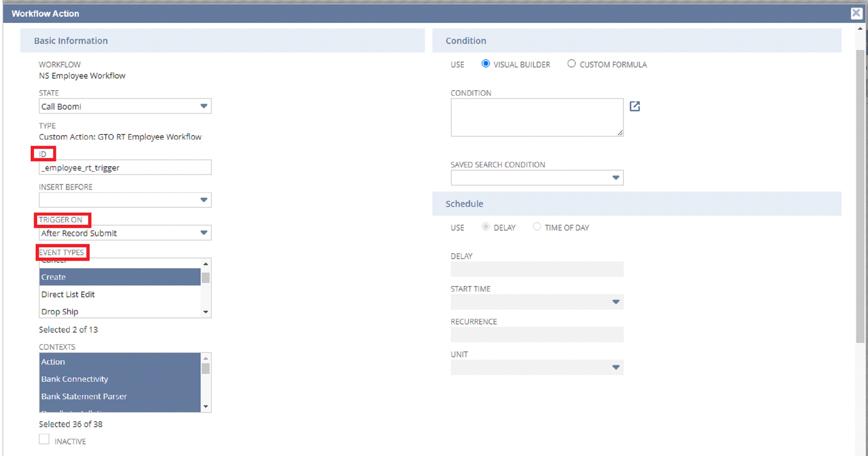The height and width of the screenshot is (456, 868).
Task: Click the Event Types scroll-up arrow
Action: [x=206, y=263]
